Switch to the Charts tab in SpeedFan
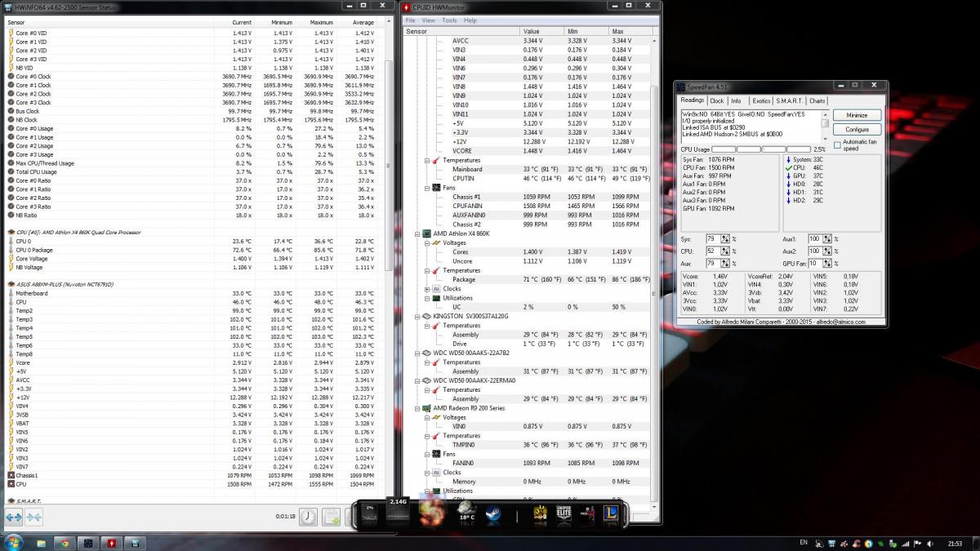The image size is (980, 551). click(x=817, y=101)
